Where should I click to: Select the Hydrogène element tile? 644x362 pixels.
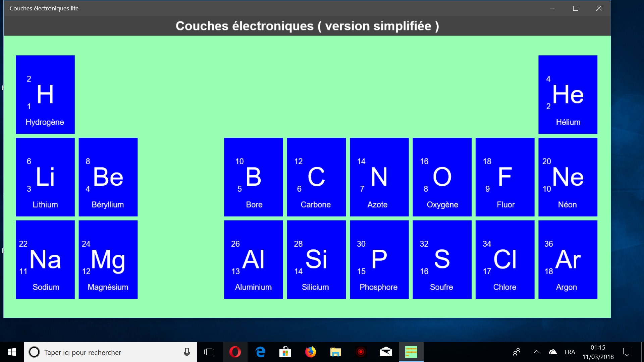[x=45, y=95]
